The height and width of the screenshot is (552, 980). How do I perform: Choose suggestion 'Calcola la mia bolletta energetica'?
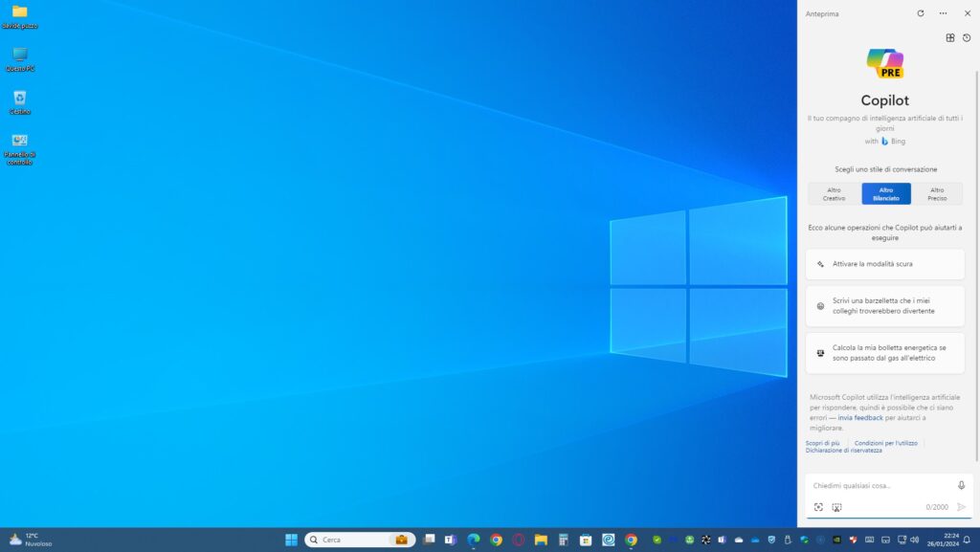pos(885,353)
